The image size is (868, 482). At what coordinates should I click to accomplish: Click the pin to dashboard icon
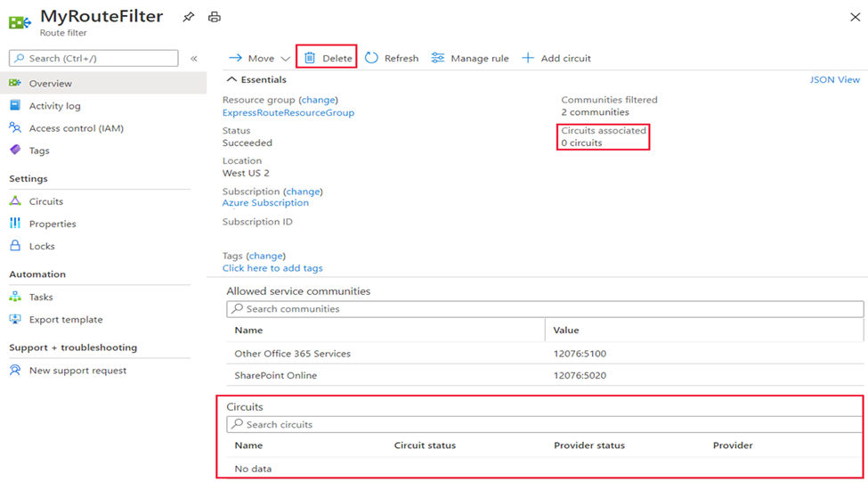coord(189,17)
